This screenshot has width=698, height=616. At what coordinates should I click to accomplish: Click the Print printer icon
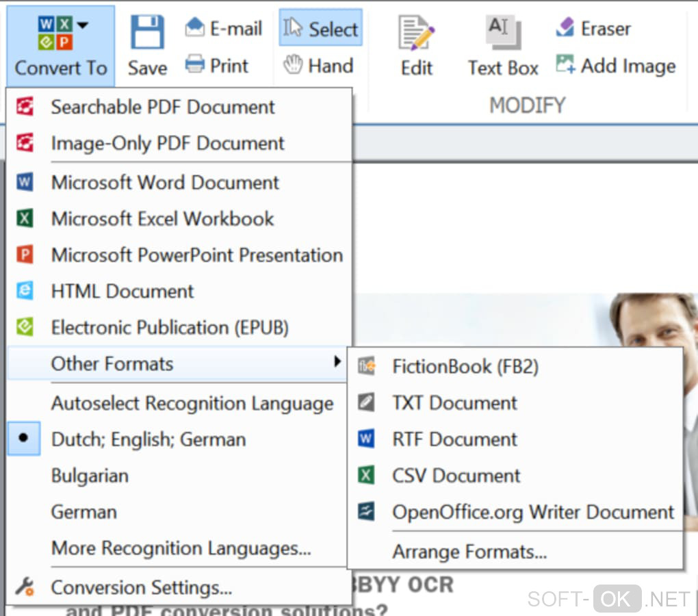click(195, 66)
